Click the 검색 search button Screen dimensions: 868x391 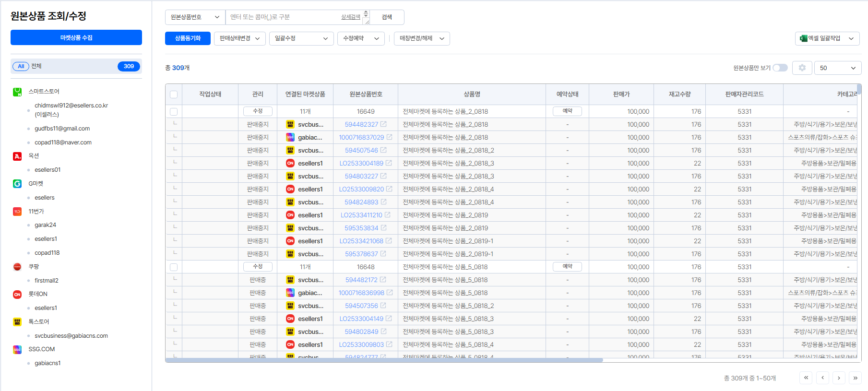(x=387, y=17)
